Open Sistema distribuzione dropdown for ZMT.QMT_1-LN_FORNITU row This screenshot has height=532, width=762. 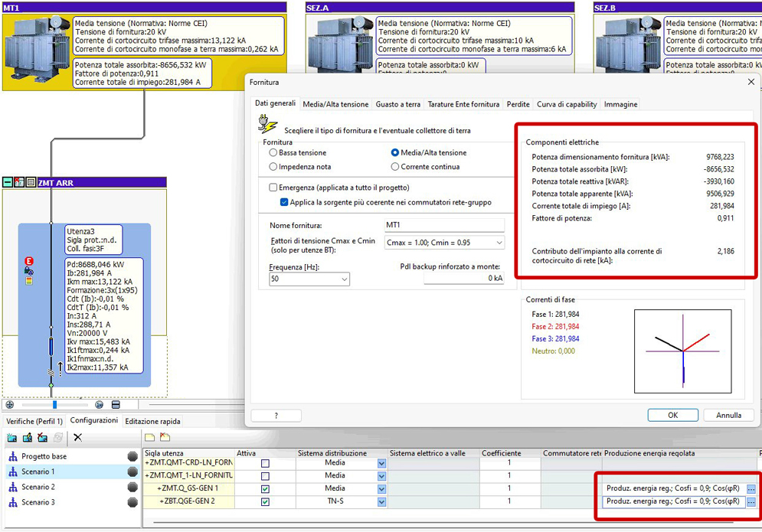point(381,476)
